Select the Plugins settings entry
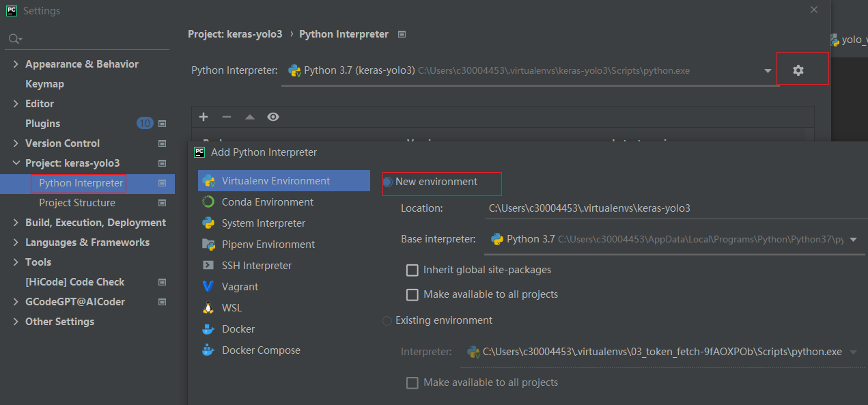This screenshot has height=405, width=868. (x=42, y=124)
